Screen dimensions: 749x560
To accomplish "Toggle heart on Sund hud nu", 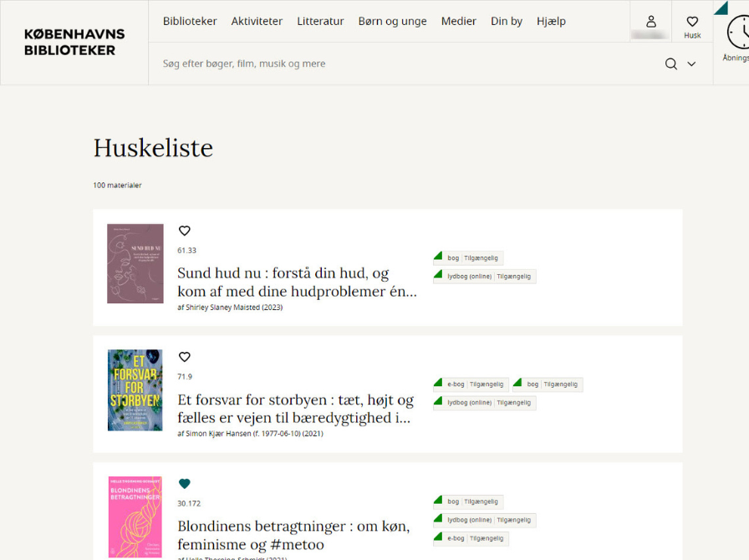I will 185,231.
